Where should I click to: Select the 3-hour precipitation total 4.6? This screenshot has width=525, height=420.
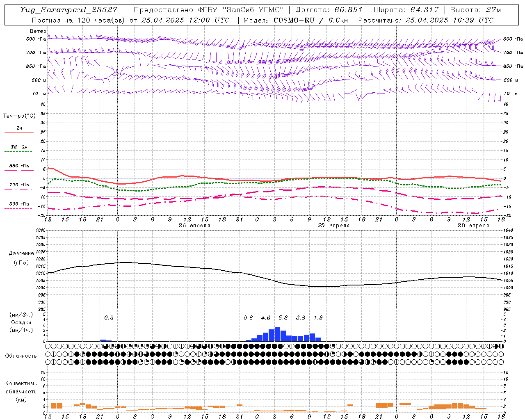coord(266,317)
